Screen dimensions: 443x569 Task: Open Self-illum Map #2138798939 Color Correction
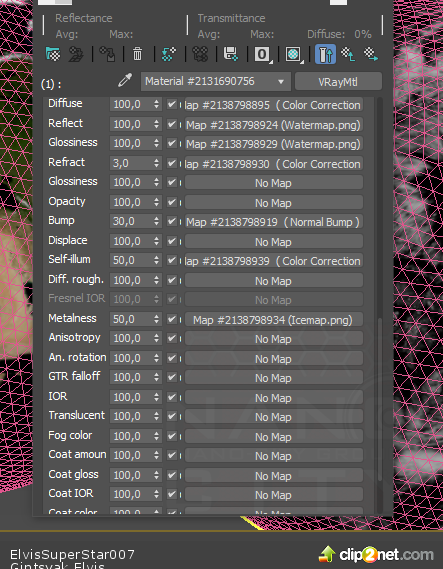pyautogui.click(x=274, y=261)
